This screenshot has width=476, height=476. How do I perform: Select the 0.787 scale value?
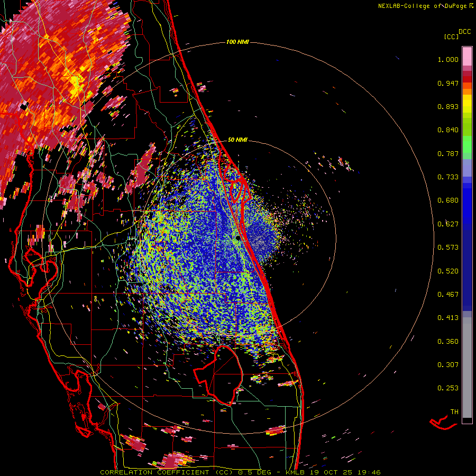tap(448, 153)
